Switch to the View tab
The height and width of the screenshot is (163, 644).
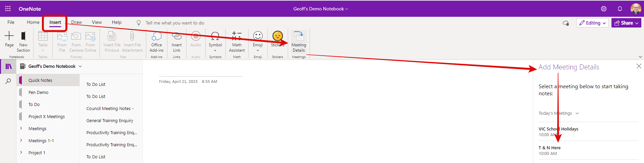point(97,22)
